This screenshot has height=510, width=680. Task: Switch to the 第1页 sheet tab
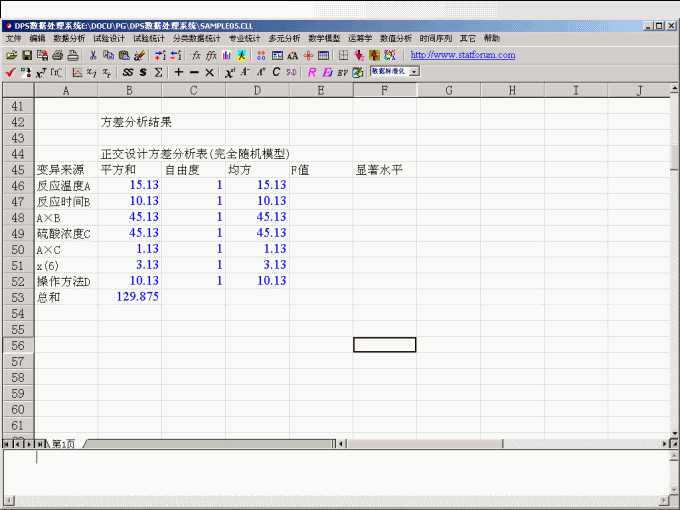pos(63,443)
